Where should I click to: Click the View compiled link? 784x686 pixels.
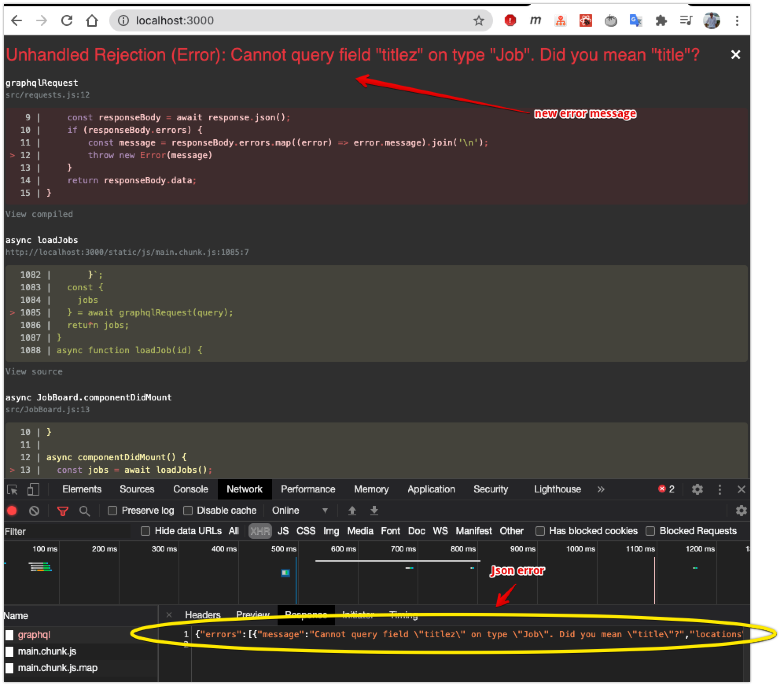tap(39, 214)
